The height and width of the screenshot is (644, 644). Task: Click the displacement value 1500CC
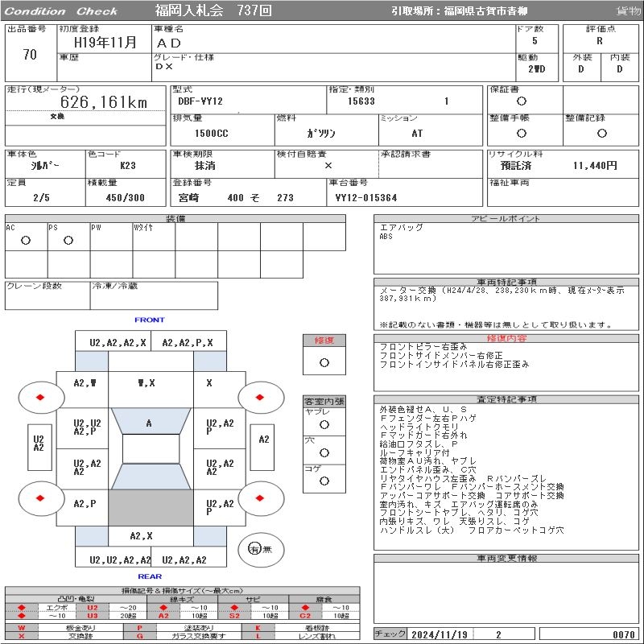coord(211,134)
